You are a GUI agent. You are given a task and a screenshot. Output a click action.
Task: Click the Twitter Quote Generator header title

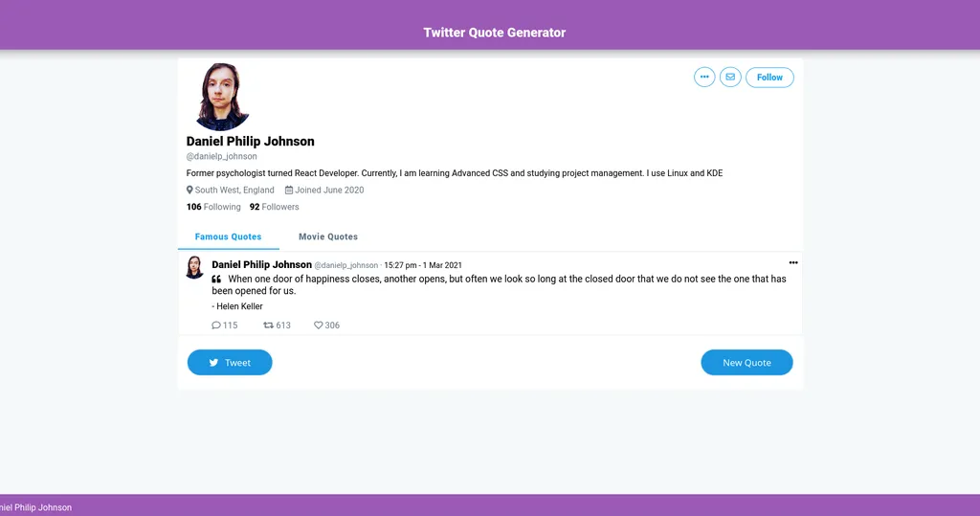click(x=495, y=33)
